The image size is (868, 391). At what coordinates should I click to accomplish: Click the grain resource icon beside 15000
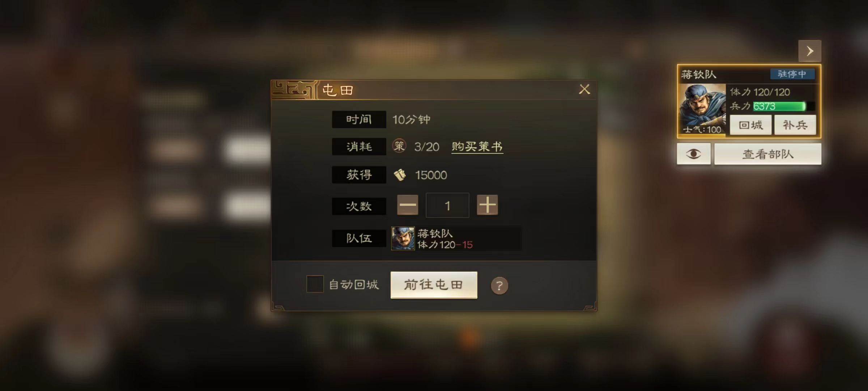point(400,175)
